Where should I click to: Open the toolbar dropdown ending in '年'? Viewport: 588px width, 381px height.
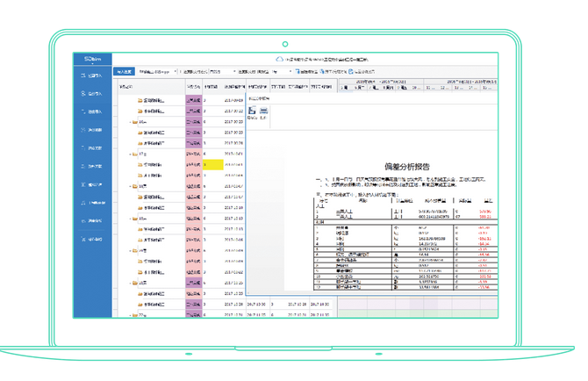(x=282, y=71)
